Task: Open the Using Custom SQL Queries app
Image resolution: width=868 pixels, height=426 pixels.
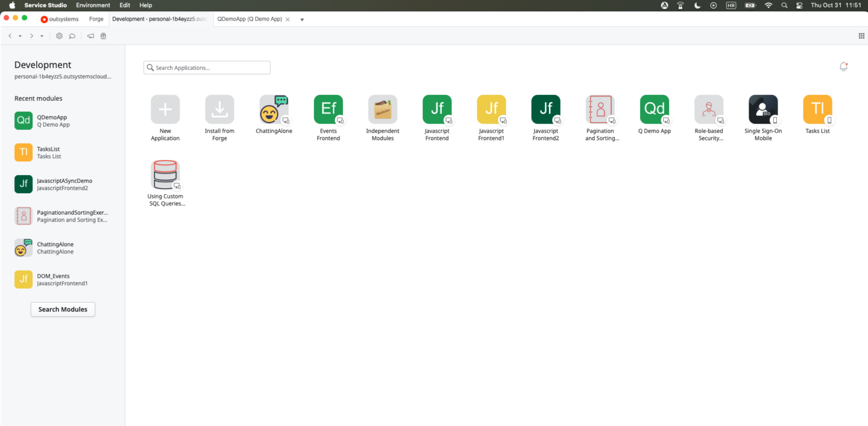Action: pyautogui.click(x=165, y=175)
